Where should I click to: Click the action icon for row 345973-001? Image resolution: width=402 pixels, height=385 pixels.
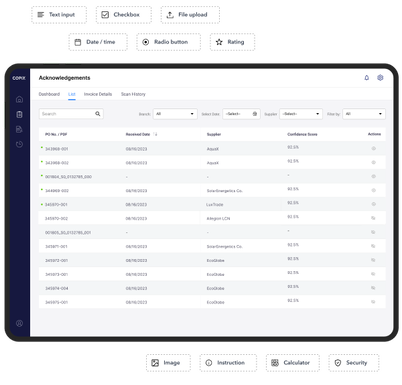coord(373,274)
